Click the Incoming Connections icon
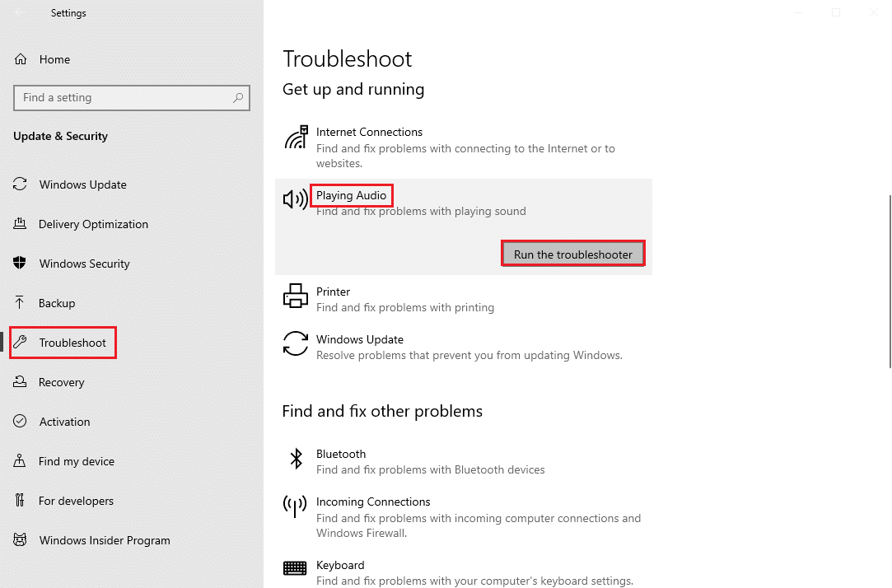 click(x=295, y=506)
